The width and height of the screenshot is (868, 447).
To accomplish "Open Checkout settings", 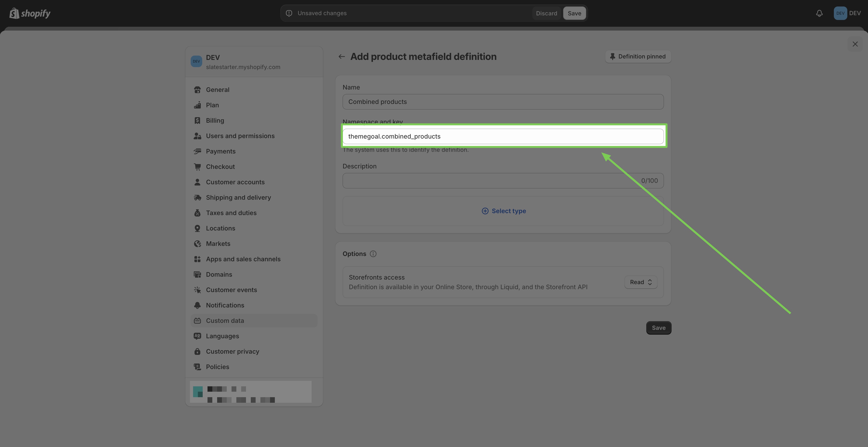I will tap(254, 167).
